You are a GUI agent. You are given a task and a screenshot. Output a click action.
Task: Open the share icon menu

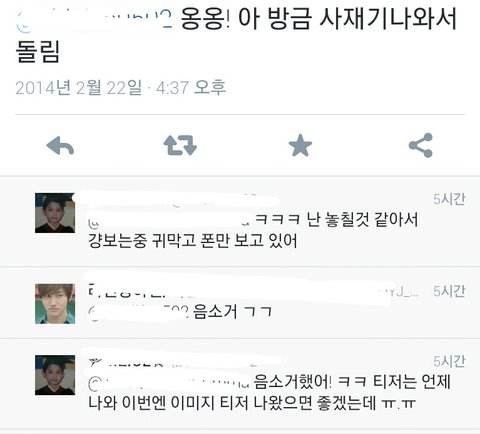421,145
